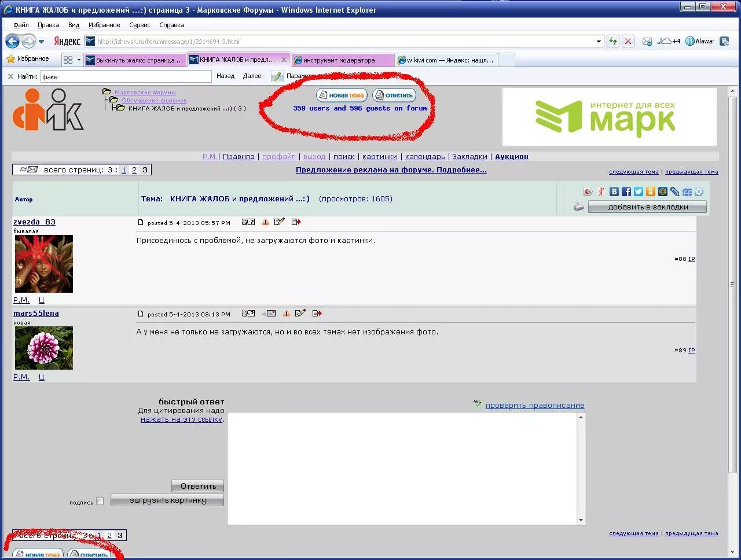Image resolution: width=741 pixels, height=560 pixels.
Task: Click the top 'ответить' button
Action: pos(394,95)
